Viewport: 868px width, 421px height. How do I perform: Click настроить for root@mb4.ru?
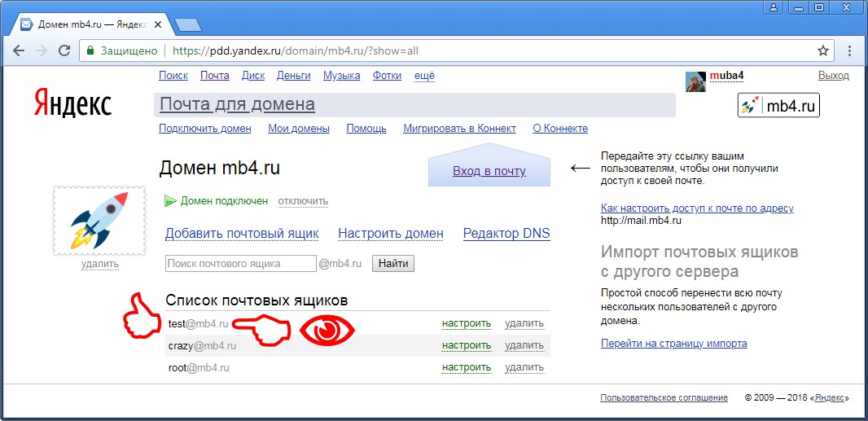click(466, 367)
